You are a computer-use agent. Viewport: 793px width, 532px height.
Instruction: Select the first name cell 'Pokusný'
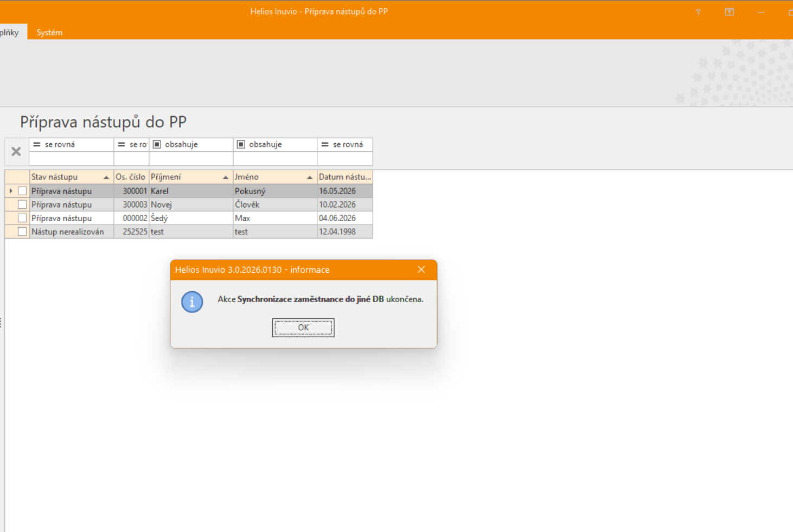[x=275, y=191]
